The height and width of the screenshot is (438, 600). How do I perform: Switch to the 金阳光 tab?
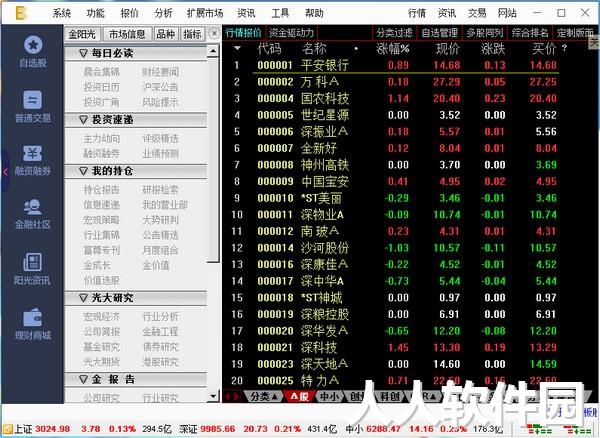click(82, 34)
